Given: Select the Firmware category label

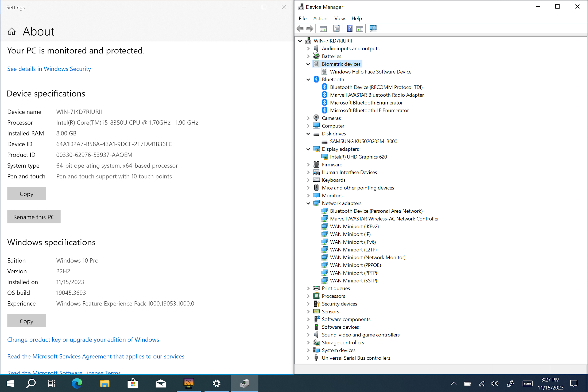Looking at the screenshot, I should pyautogui.click(x=332, y=165).
